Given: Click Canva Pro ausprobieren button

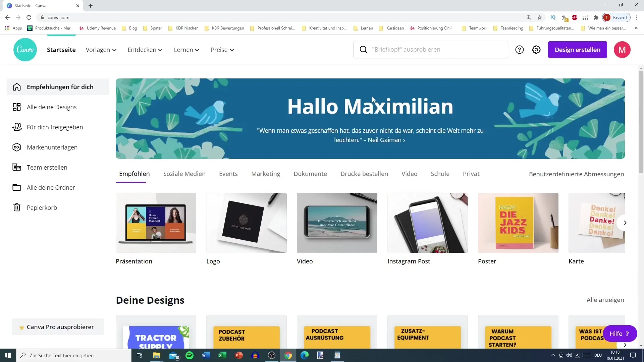Looking at the screenshot, I should (x=58, y=327).
